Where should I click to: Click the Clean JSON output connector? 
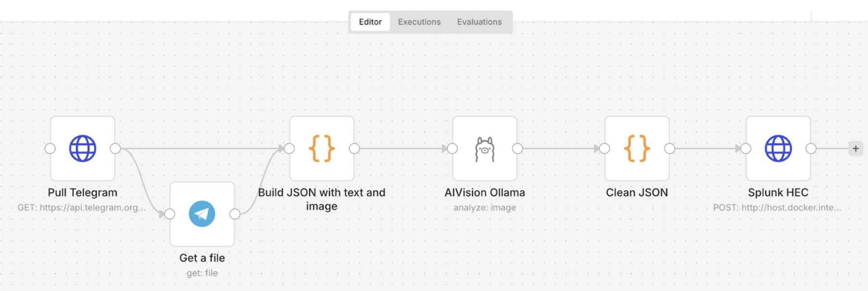click(x=669, y=148)
